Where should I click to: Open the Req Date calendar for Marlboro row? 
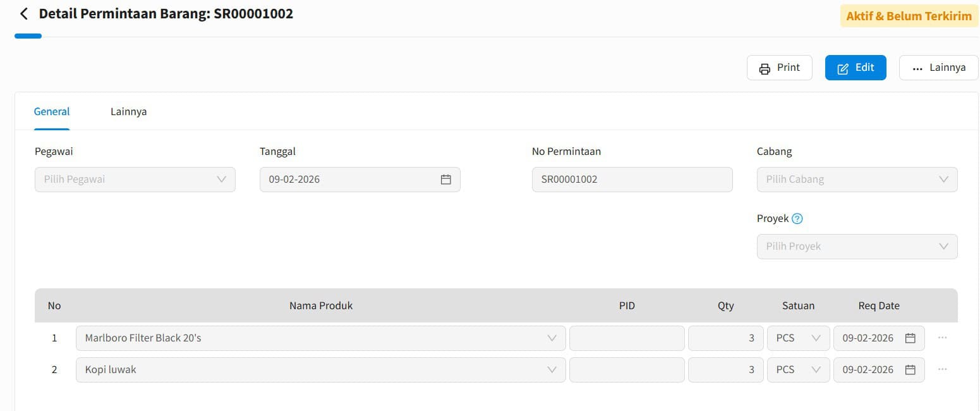click(910, 338)
